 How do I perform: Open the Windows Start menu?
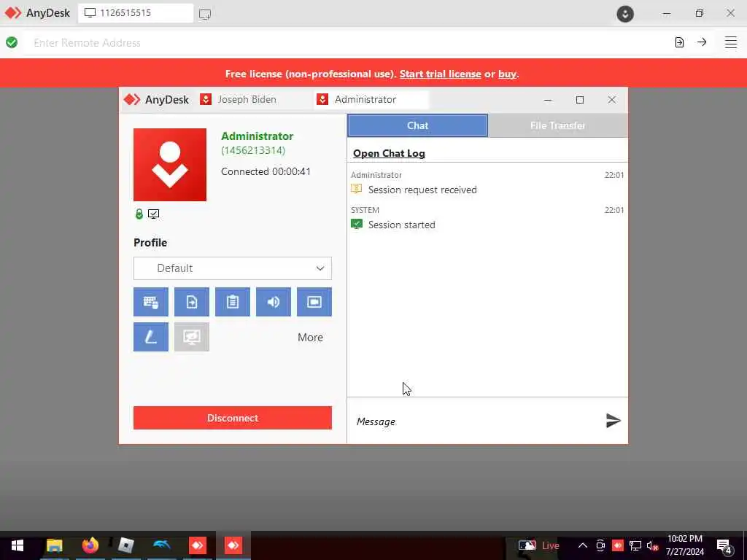[x=18, y=545]
